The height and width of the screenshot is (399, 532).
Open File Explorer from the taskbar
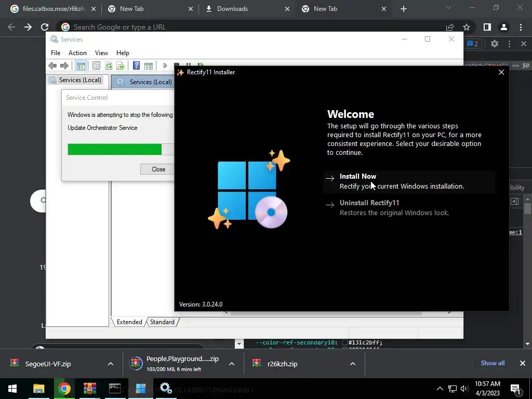coord(38,389)
